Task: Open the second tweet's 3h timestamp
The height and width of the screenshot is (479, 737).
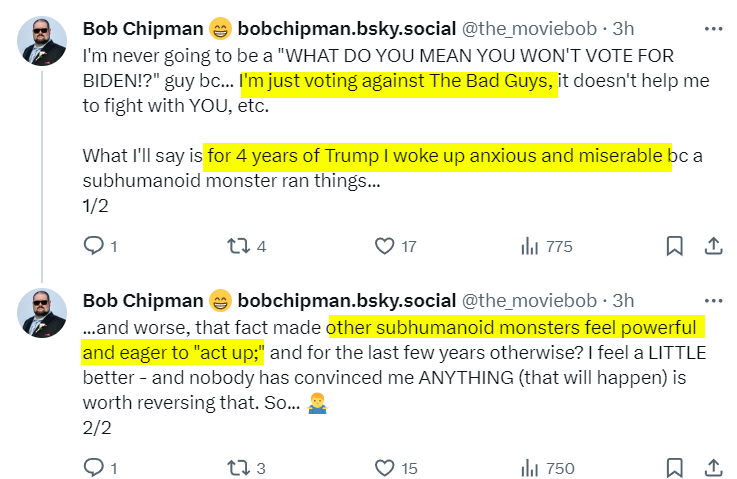Action: point(623,300)
